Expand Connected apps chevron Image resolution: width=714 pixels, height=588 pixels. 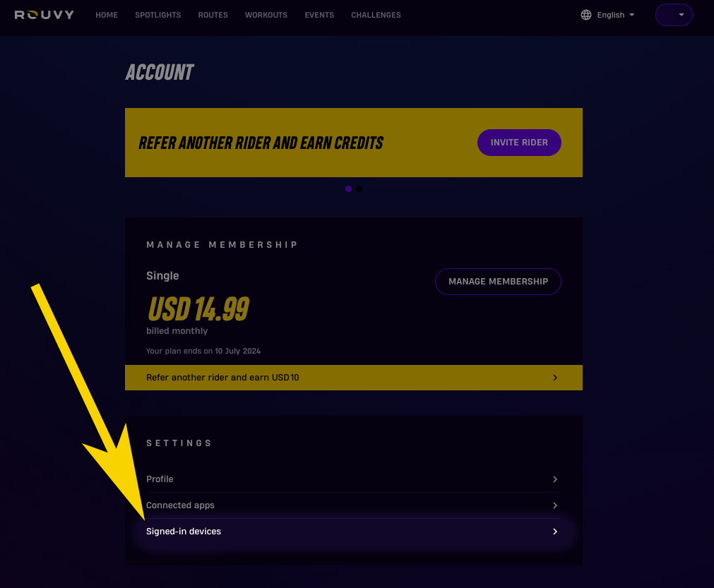[x=555, y=505]
